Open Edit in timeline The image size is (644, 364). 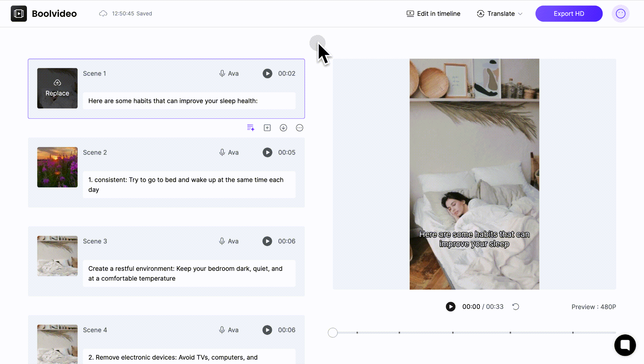(x=433, y=13)
